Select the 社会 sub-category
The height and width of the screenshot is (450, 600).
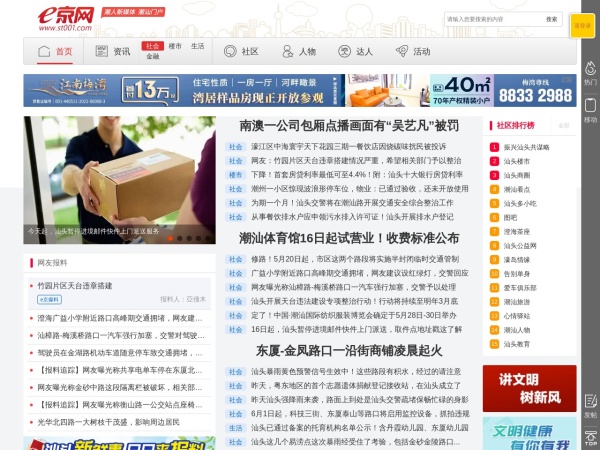[152, 46]
